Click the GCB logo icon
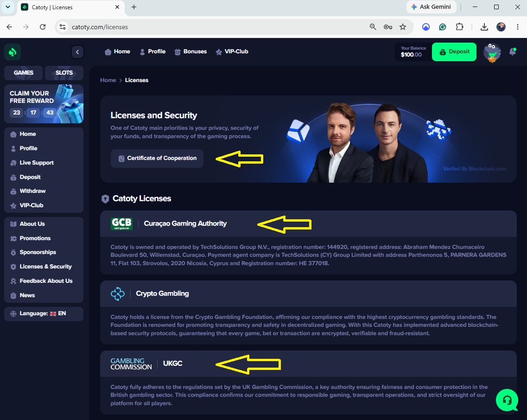This screenshot has width=527, height=420. (x=121, y=223)
